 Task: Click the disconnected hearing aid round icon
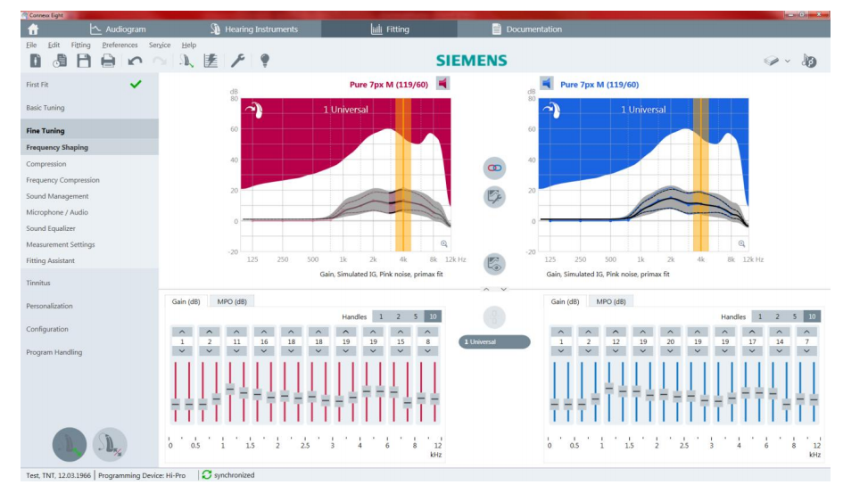tap(110, 444)
